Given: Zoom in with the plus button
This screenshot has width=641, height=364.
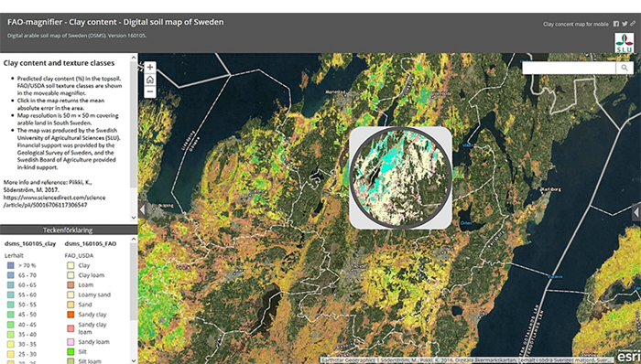Looking at the screenshot, I should click(150, 67).
